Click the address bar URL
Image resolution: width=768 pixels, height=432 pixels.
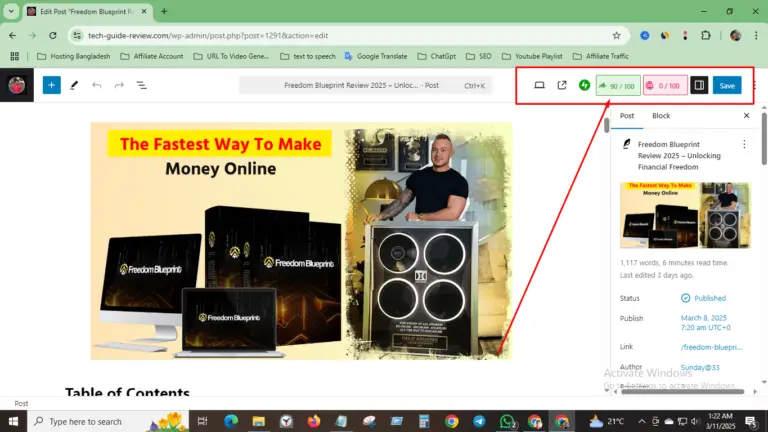click(208, 35)
